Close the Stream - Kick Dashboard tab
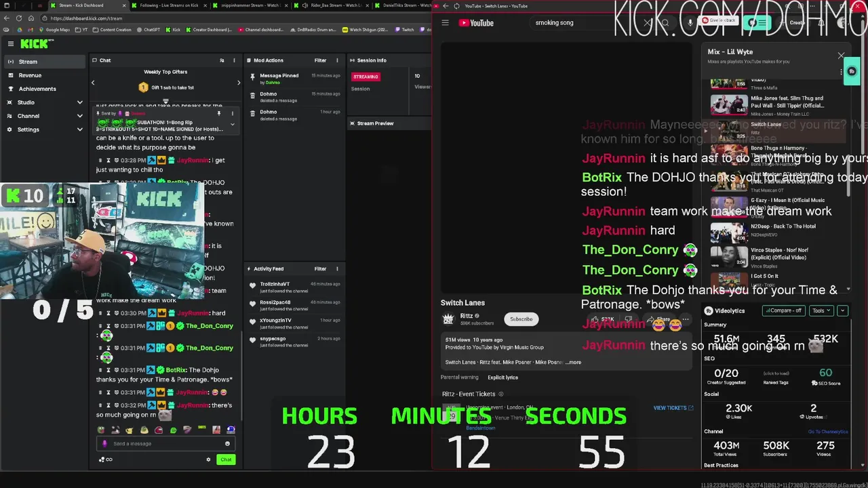868x488 pixels. click(123, 5)
